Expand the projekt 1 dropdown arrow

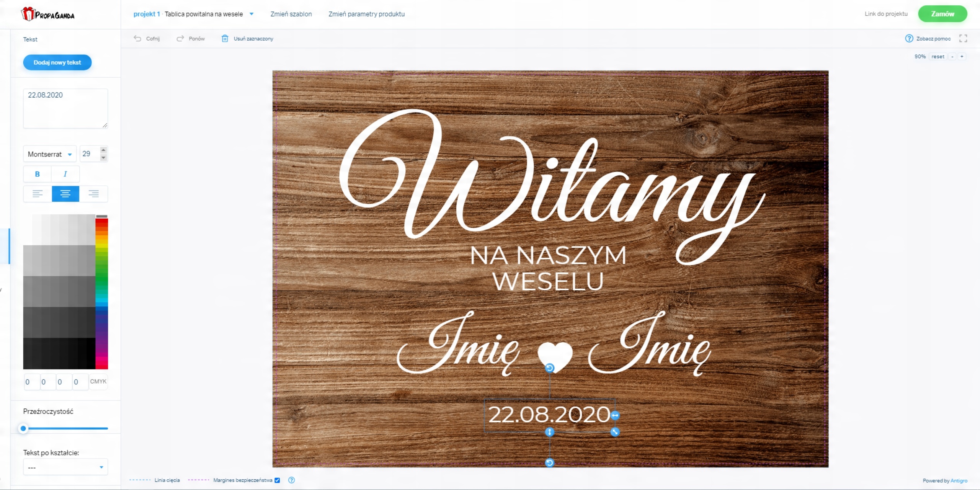coord(252,14)
